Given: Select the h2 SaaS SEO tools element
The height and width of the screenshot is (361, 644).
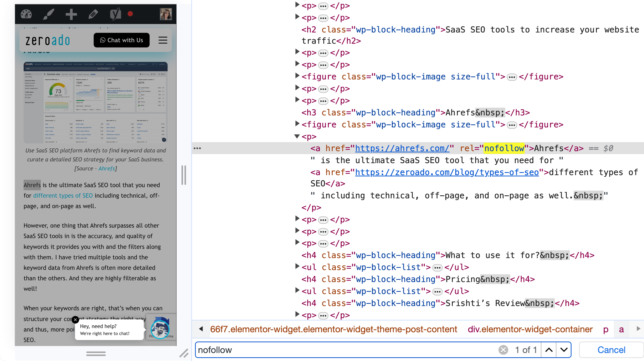Looking at the screenshot, I should click(470, 35).
